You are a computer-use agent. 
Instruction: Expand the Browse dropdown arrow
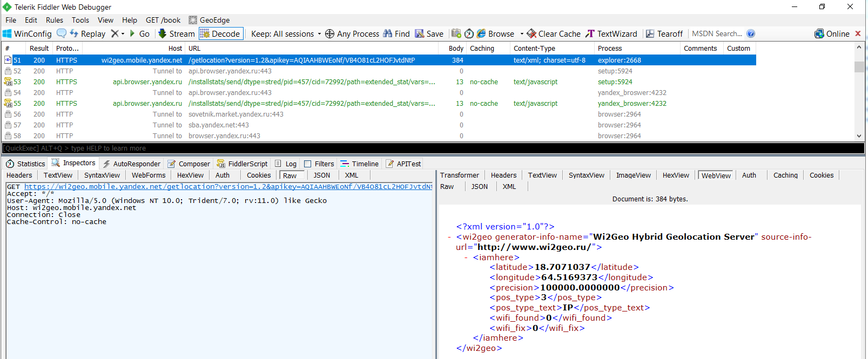click(522, 33)
